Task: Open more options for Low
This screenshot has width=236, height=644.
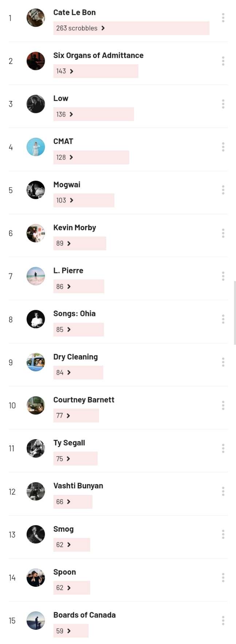Action: (x=223, y=104)
